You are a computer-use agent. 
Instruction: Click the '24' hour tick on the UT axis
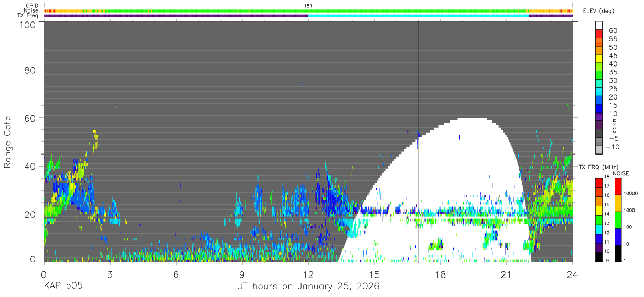coord(573,274)
